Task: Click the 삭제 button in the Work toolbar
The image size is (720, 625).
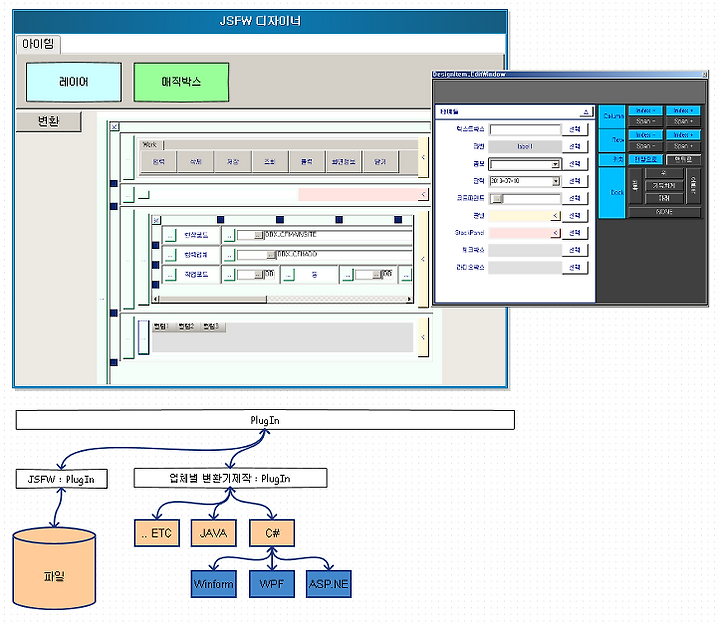Action: click(x=196, y=162)
